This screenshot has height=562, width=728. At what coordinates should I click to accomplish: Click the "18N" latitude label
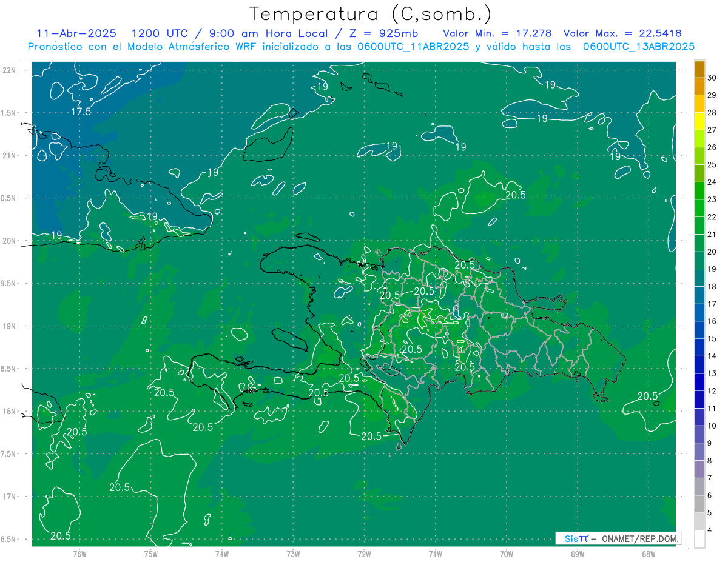pos(10,411)
